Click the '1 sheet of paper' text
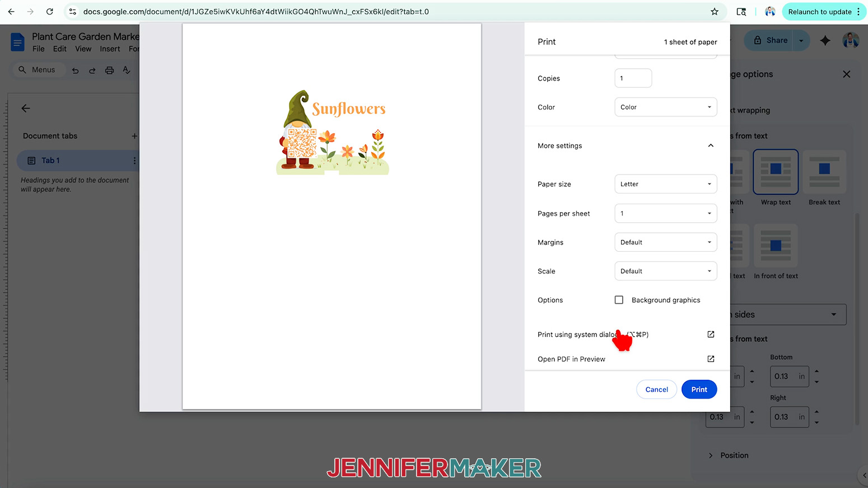Image resolution: width=868 pixels, height=488 pixels. coord(690,42)
